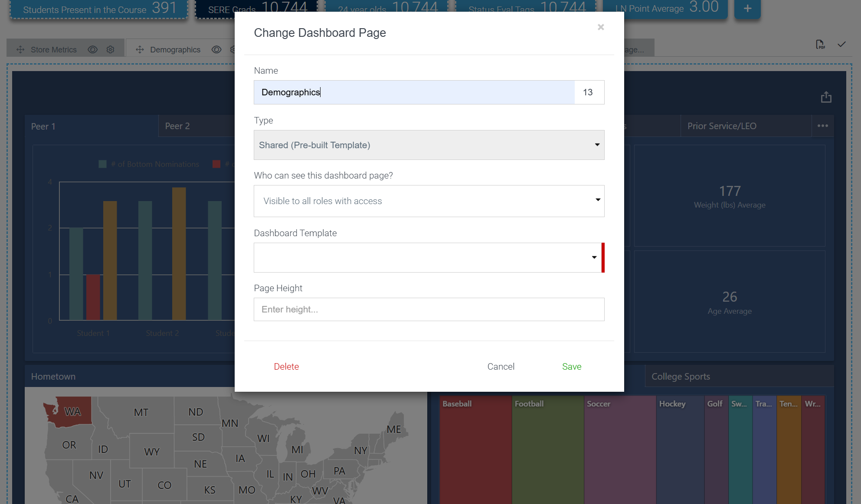
Task: Click the PDF export icon
Action: click(x=820, y=45)
